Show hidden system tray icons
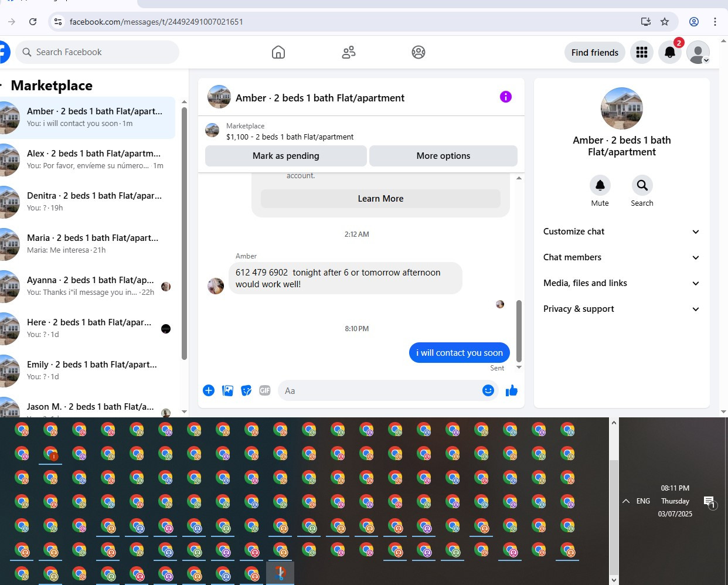This screenshot has height=585, width=728. click(x=626, y=501)
